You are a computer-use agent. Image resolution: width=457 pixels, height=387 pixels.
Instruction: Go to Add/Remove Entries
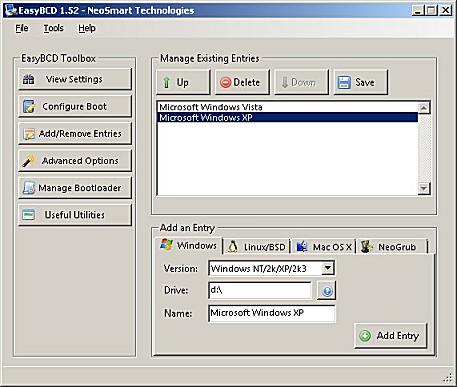75,134
